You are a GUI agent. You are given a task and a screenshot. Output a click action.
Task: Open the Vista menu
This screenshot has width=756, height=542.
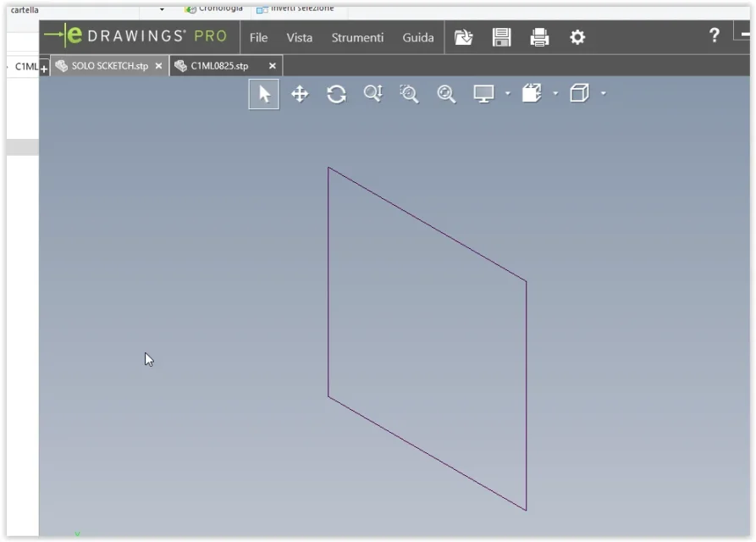coord(299,37)
